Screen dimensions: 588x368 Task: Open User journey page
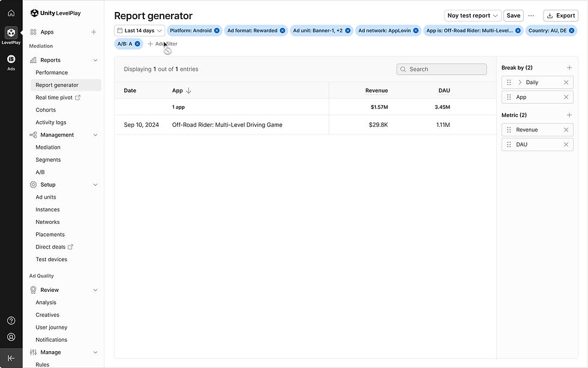click(x=52, y=327)
